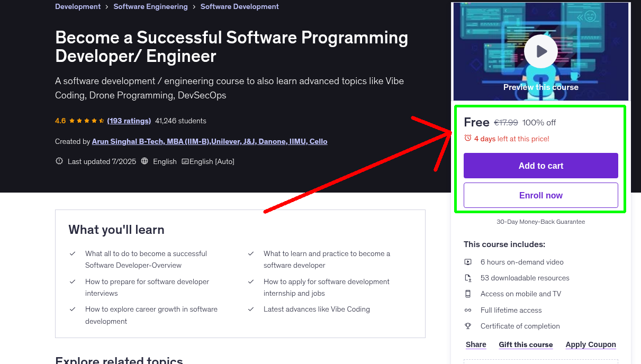
Task: Click the downloadable resources icon
Action: (x=468, y=278)
